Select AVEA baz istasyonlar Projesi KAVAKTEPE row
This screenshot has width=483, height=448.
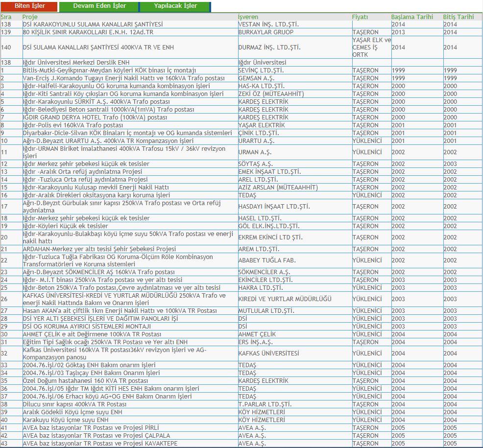241,444
